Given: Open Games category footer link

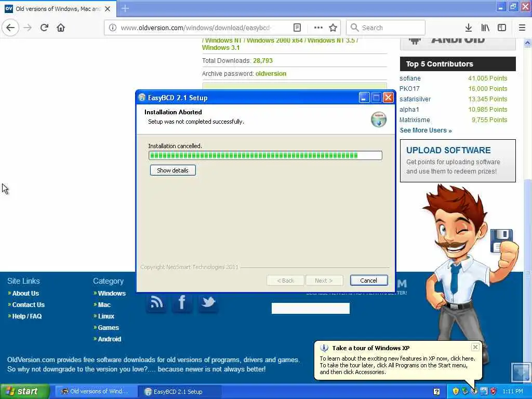Looking at the screenshot, I should [108, 327].
